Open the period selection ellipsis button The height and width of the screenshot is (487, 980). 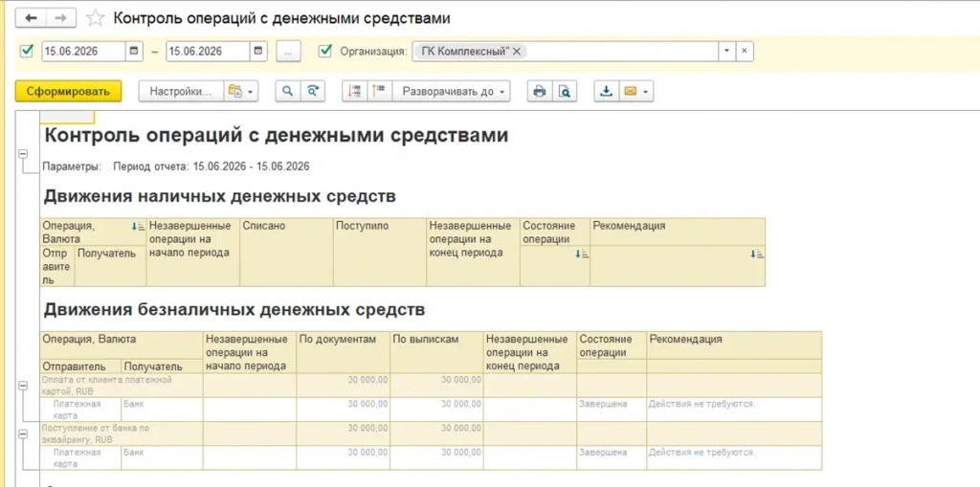click(288, 52)
